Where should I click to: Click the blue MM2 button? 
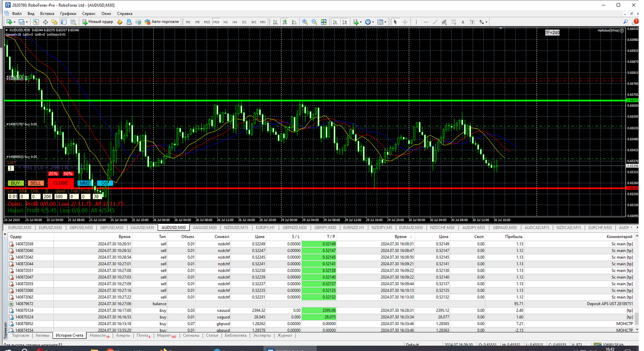[84, 183]
